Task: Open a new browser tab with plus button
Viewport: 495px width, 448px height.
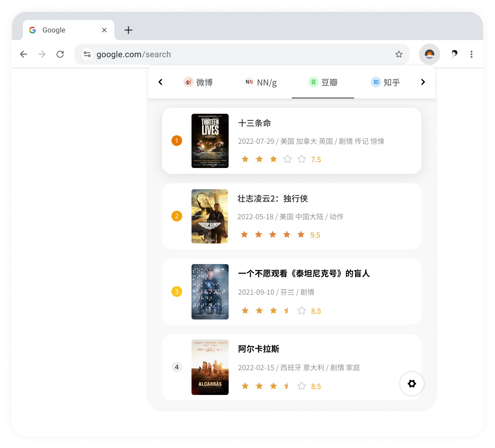Action: pyautogui.click(x=128, y=30)
